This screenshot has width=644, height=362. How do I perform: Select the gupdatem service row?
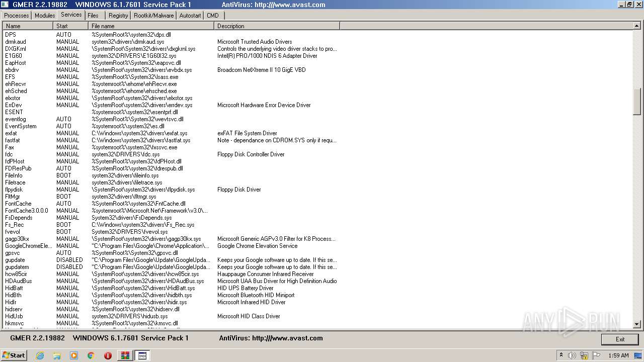tap(171, 267)
